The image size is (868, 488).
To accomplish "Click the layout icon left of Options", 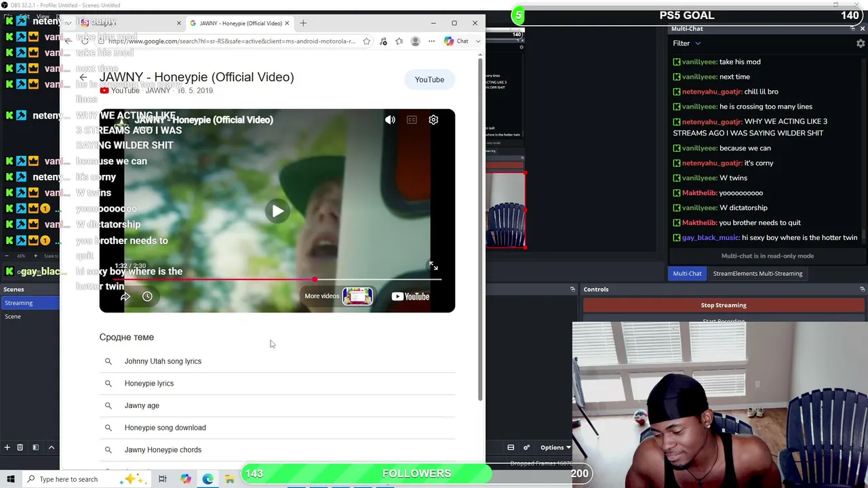I will pyautogui.click(x=511, y=447).
